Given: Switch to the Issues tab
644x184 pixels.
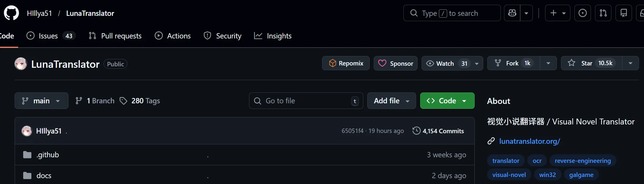Looking at the screenshot, I should (48, 36).
